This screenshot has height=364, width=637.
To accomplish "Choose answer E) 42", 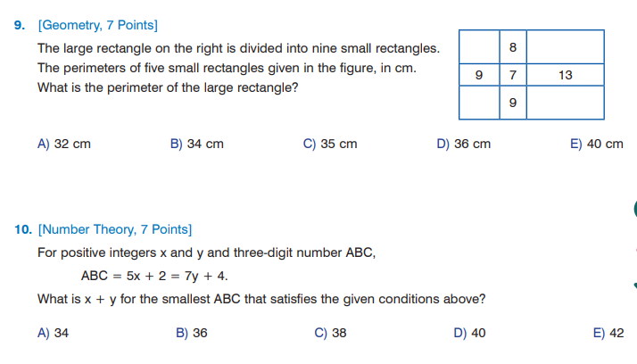I will [608, 333].
